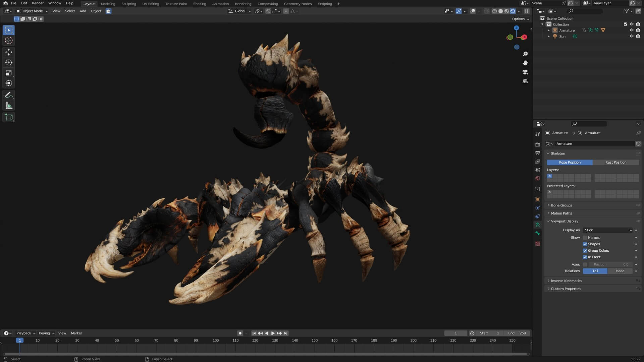Jump to the timeline end frame

coord(286,334)
